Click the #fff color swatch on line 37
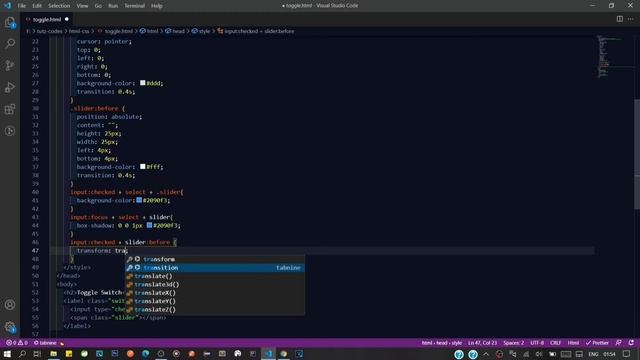The width and height of the screenshot is (640, 360). tap(142, 167)
